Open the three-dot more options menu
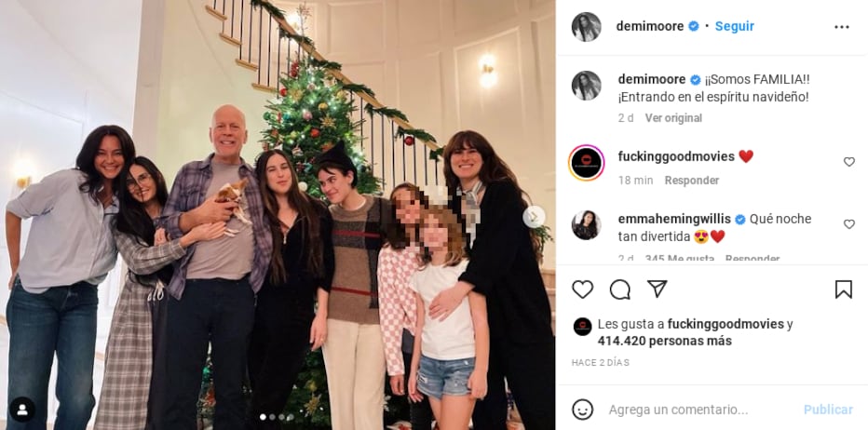This screenshot has height=430, width=868. point(841,27)
